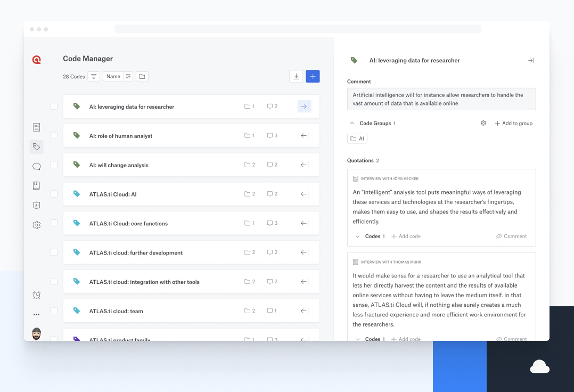Click the Comment text field
The width and height of the screenshot is (574, 392).
441,99
